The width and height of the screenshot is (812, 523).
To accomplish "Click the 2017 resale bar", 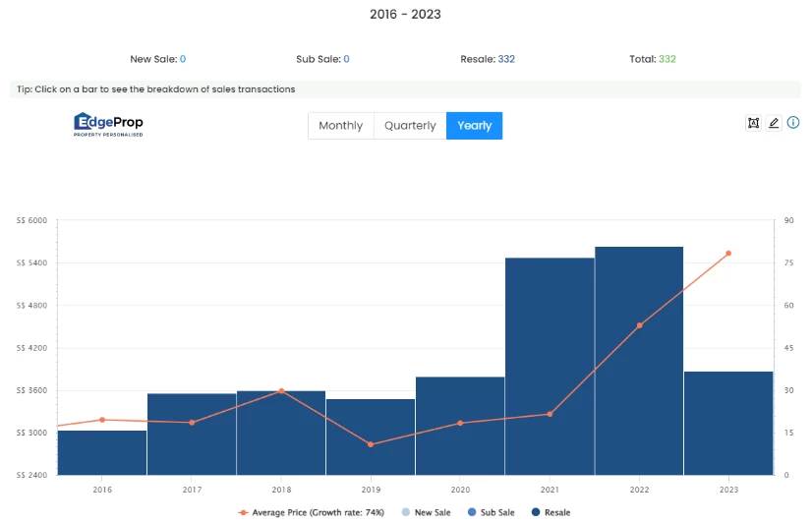I will tap(192, 435).
